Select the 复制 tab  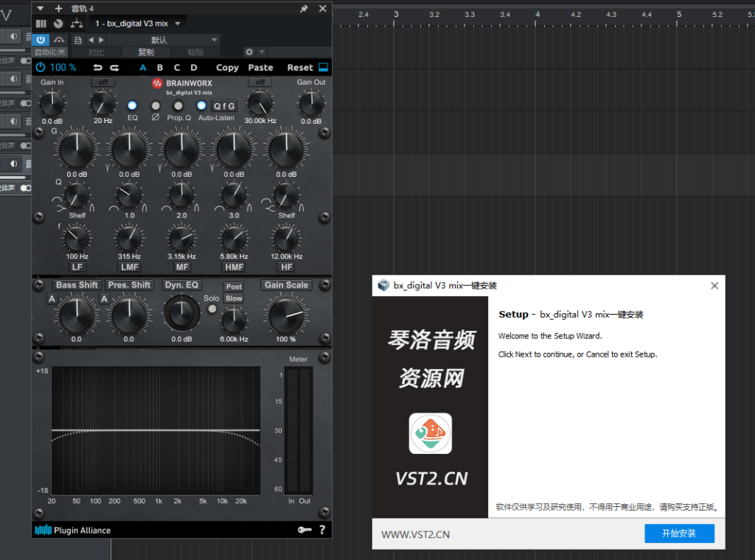(x=145, y=52)
